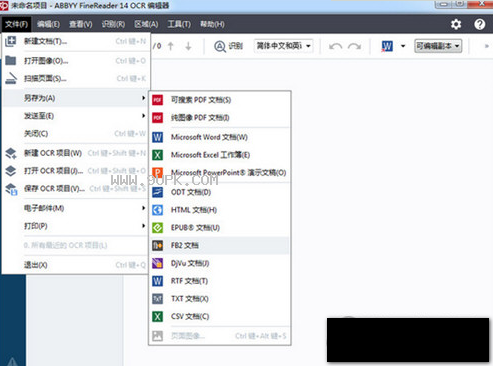493x366 pixels.
Task: Click the previous page up arrow
Action: pos(171,46)
